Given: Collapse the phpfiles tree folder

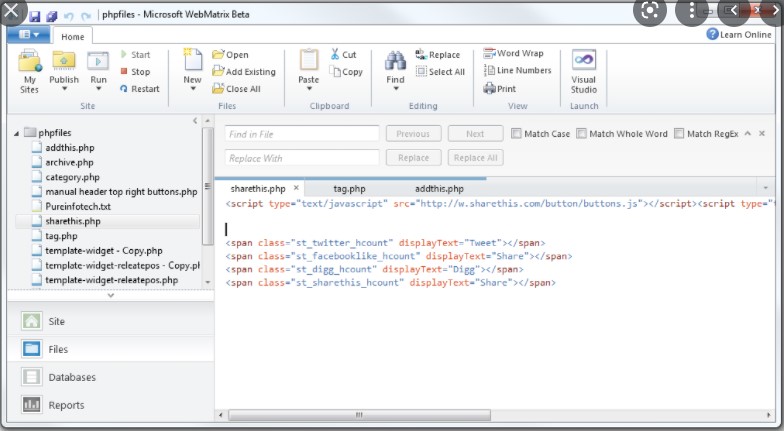Looking at the screenshot, I should [x=16, y=133].
